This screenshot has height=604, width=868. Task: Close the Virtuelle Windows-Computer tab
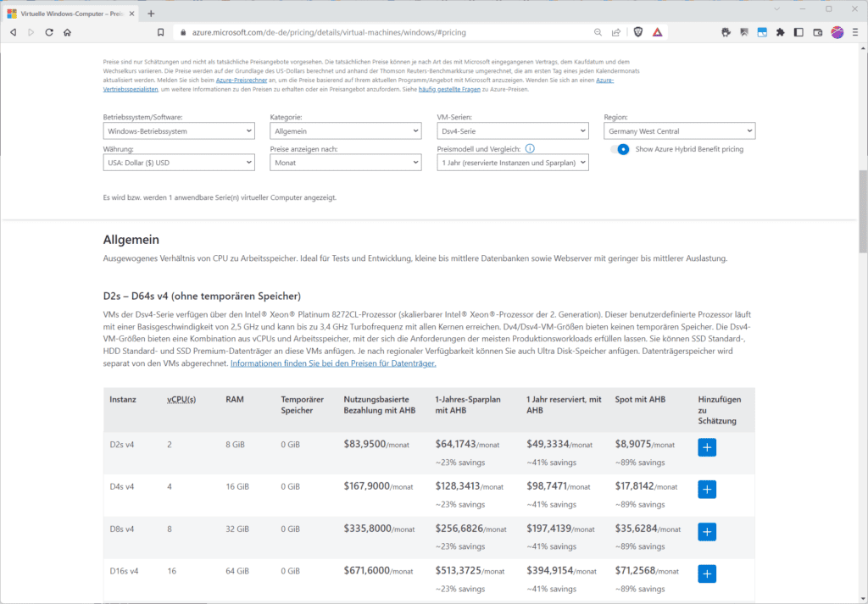(131, 14)
